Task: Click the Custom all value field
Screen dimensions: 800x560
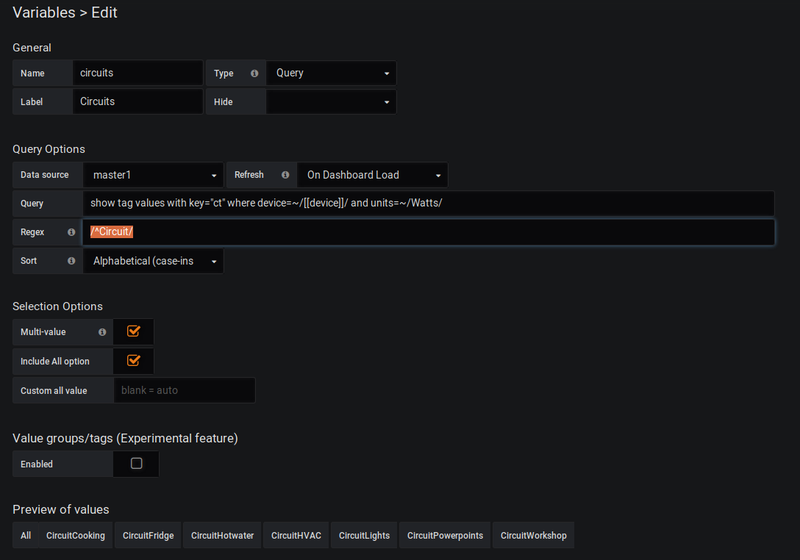Action: 184,390
